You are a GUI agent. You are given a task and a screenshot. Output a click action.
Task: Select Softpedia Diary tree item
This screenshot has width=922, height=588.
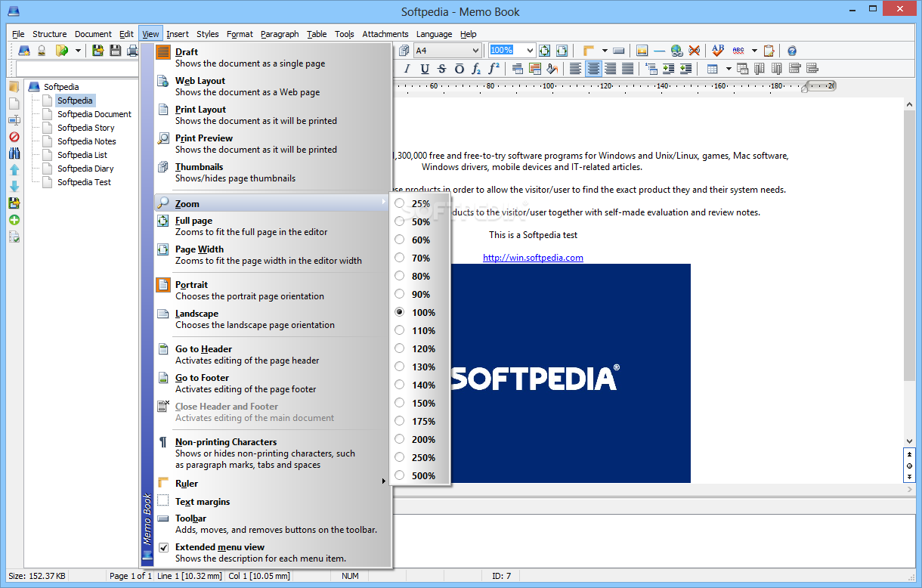(85, 169)
